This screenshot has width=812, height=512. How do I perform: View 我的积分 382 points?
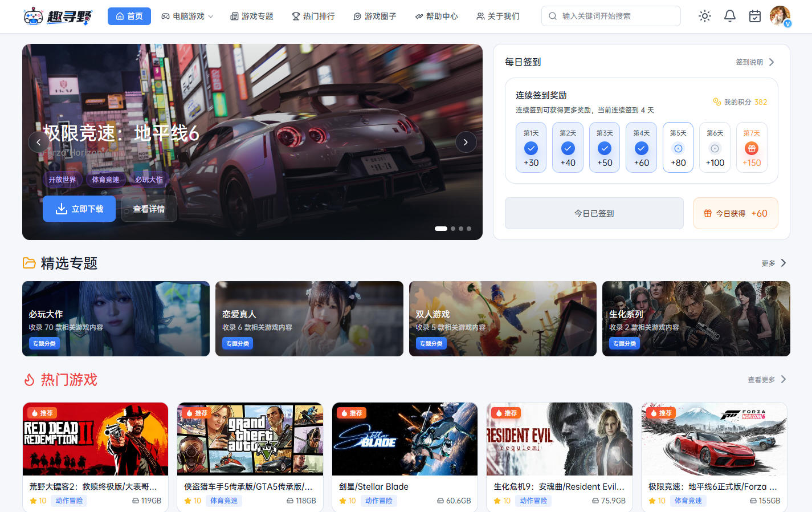tap(740, 102)
